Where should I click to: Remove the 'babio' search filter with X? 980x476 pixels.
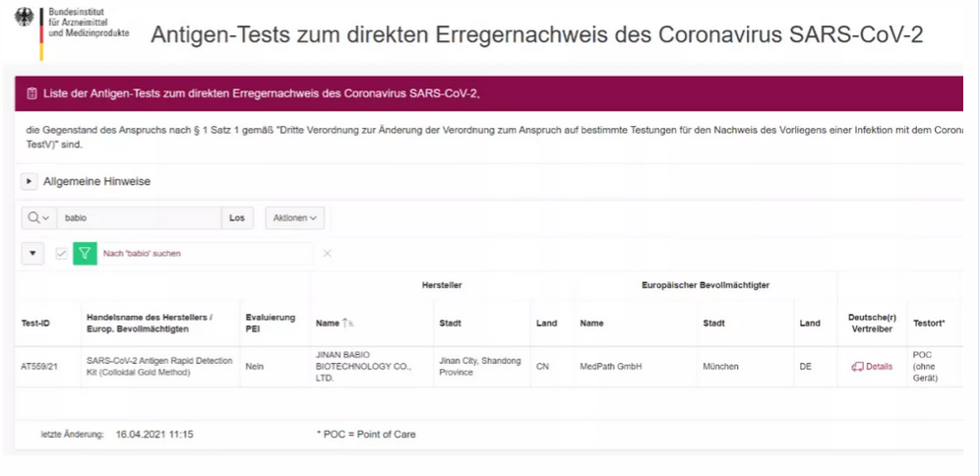328,253
